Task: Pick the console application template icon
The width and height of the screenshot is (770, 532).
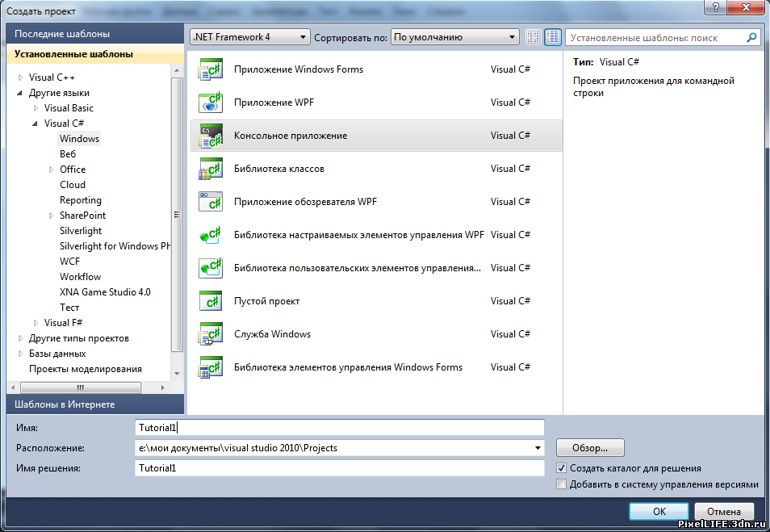Action: pyautogui.click(x=210, y=136)
